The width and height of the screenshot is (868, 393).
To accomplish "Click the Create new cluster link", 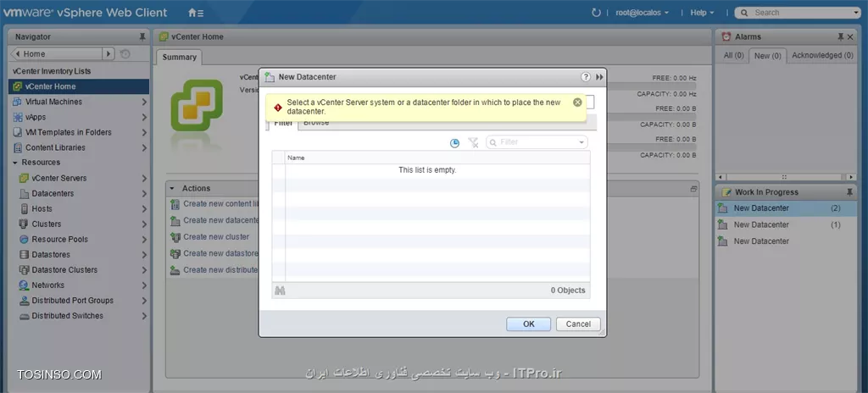I will tap(216, 237).
